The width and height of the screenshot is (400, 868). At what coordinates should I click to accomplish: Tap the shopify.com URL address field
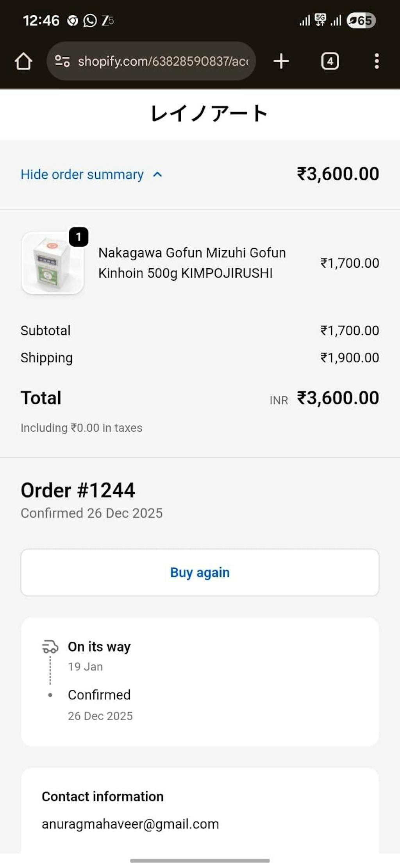coord(151,61)
